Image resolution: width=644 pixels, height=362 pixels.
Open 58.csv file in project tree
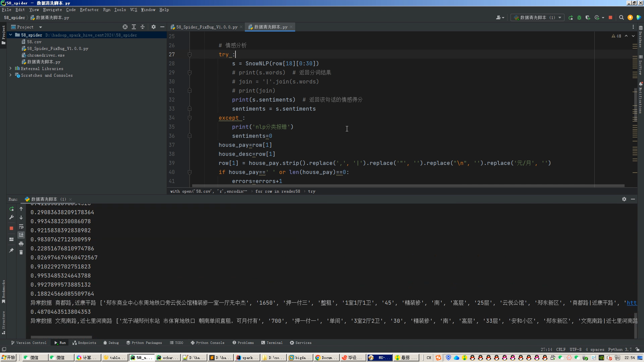(x=34, y=42)
